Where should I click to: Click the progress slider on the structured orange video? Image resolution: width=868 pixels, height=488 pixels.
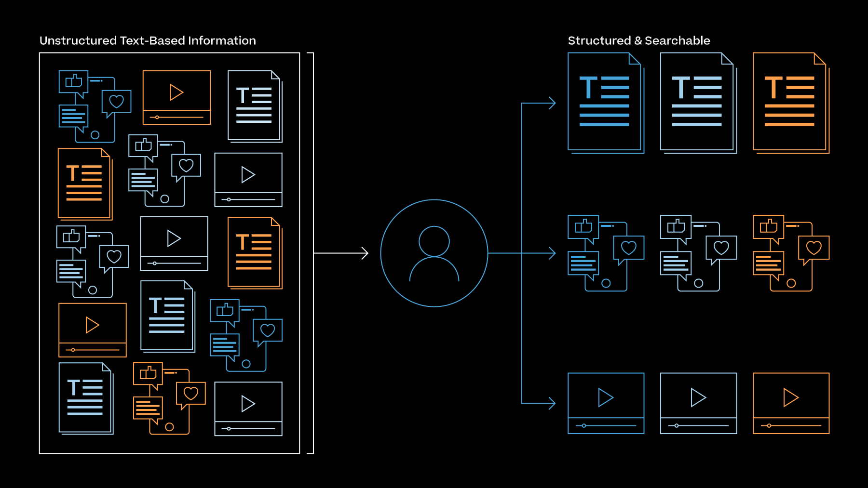(791, 426)
